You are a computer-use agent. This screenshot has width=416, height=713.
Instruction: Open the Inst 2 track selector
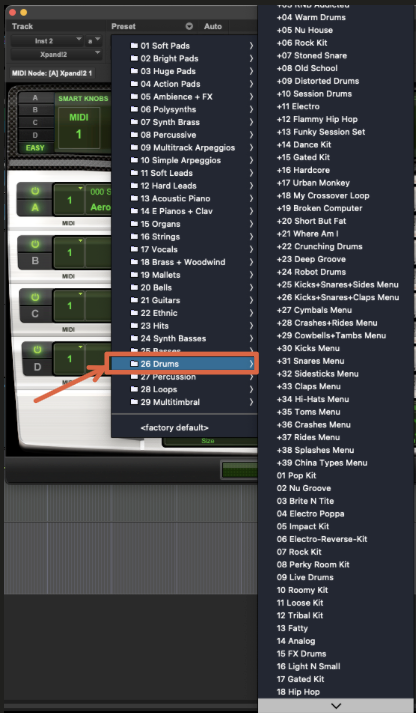pyautogui.click(x=47, y=41)
